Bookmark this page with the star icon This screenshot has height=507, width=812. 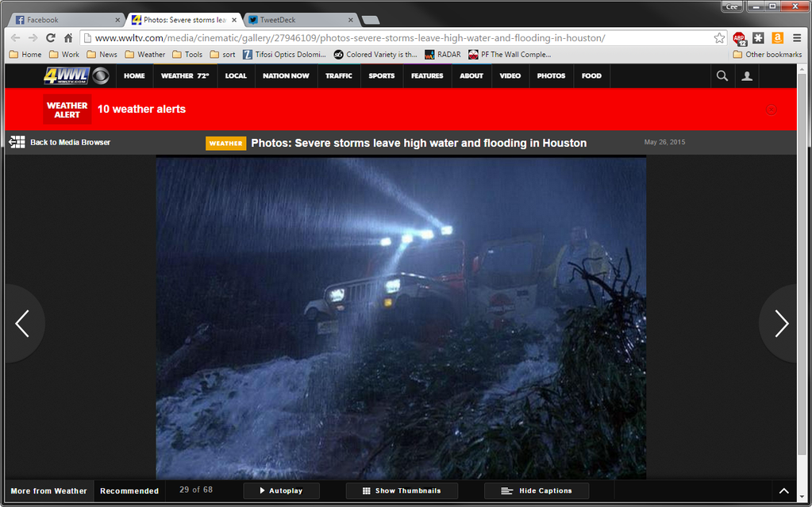(x=719, y=38)
